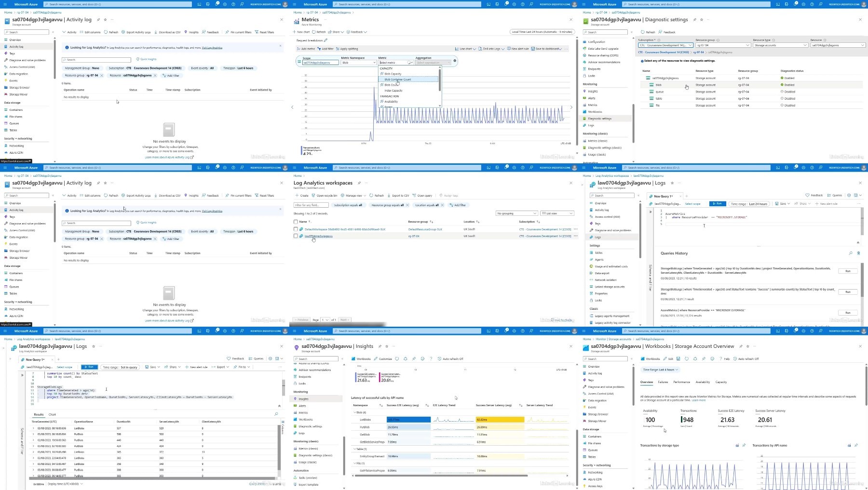The width and height of the screenshot is (868, 490).
Task: Open law0704dgp3vjlagavvu workspace link in list
Action: (x=318, y=236)
